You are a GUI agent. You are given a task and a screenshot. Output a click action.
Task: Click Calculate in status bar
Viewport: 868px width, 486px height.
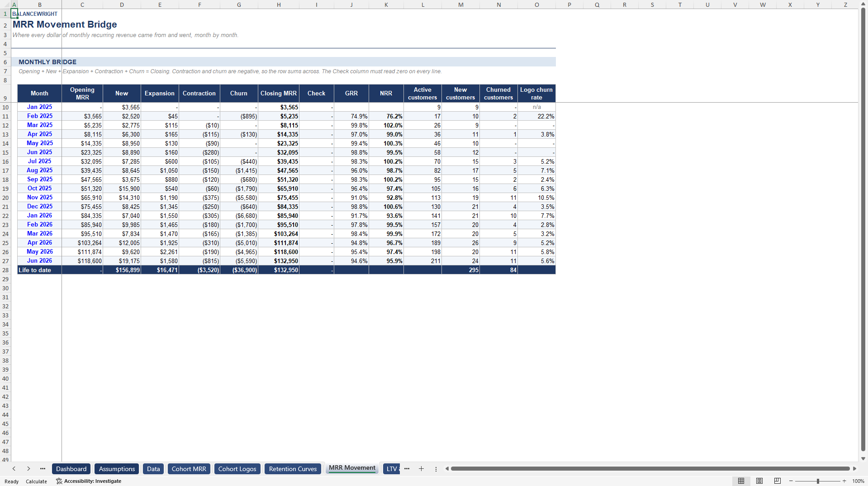36,481
